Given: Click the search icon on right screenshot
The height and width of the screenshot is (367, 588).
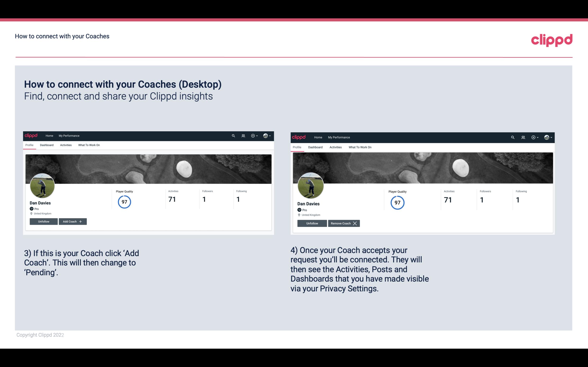Looking at the screenshot, I should tap(512, 137).
